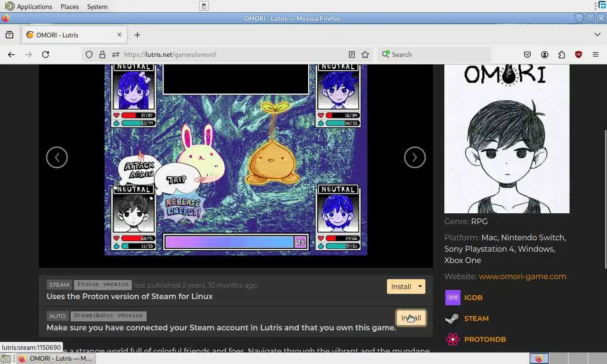Open the tracking protection shield icon
607x364 pixels.
pos(89,55)
